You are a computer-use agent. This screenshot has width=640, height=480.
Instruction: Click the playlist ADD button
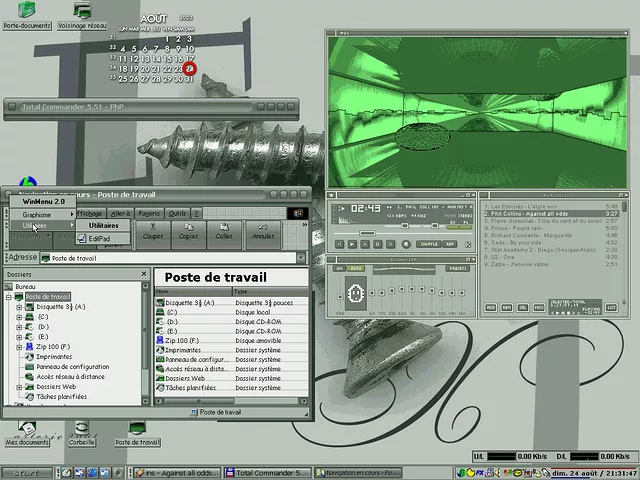(x=491, y=308)
